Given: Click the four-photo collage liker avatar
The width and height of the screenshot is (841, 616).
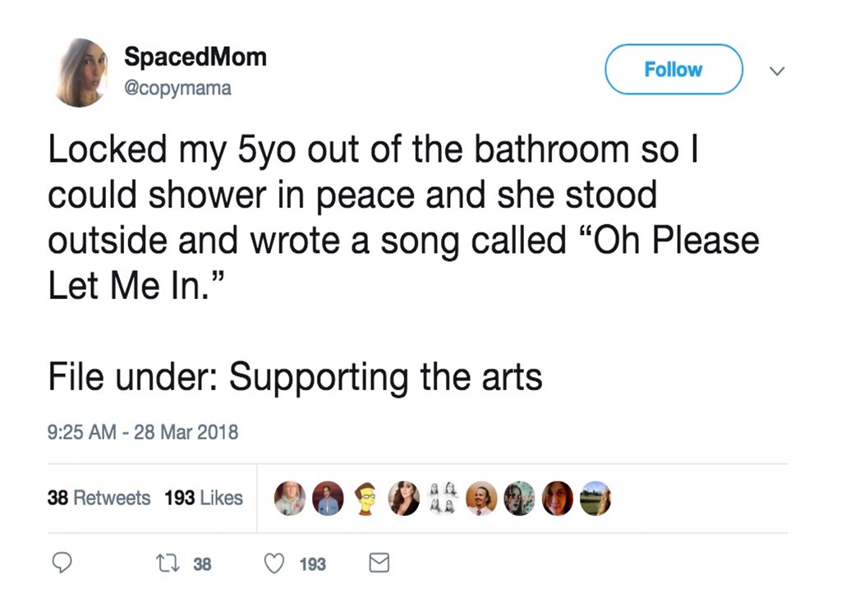Looking at the screenshot, I should 442,498.
